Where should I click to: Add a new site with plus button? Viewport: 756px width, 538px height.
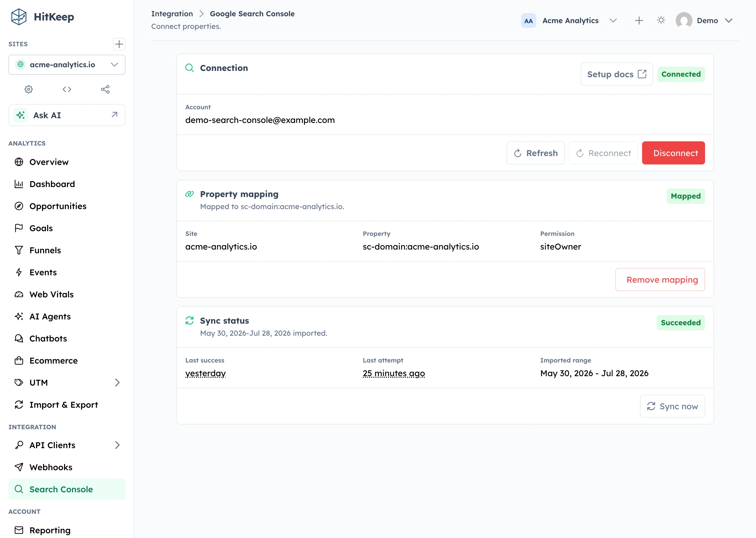click(x=119, y=44)
